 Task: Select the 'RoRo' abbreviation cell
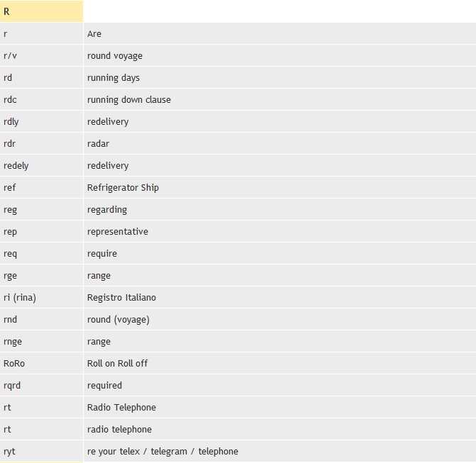tap(14, 364)
